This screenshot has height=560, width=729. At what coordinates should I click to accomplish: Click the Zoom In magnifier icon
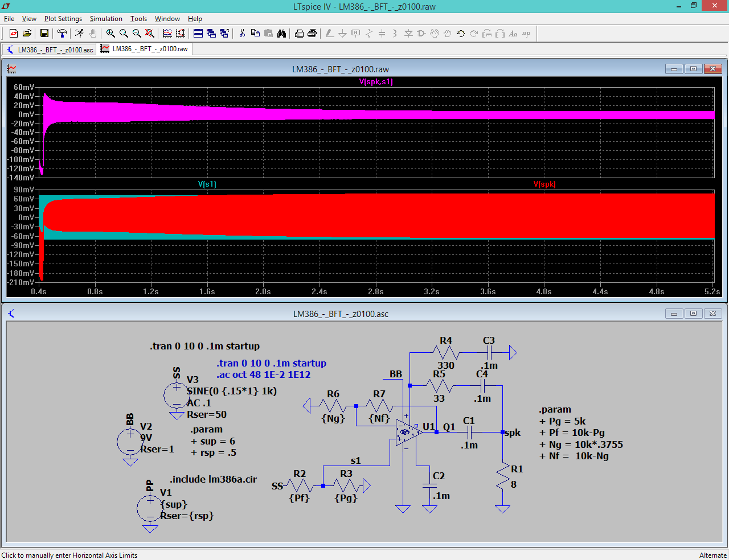(110, 34)
